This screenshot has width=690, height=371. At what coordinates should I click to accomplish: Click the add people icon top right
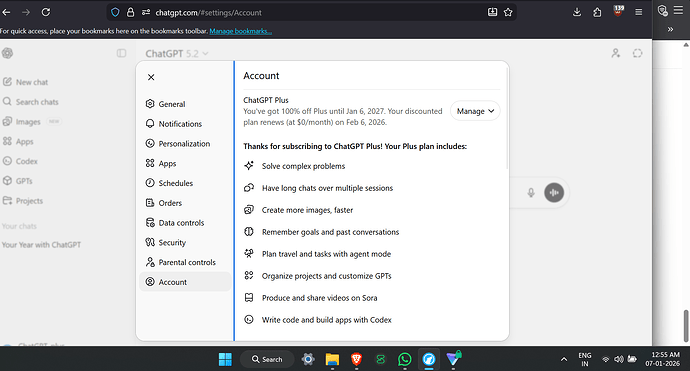(x=616, y=53)
